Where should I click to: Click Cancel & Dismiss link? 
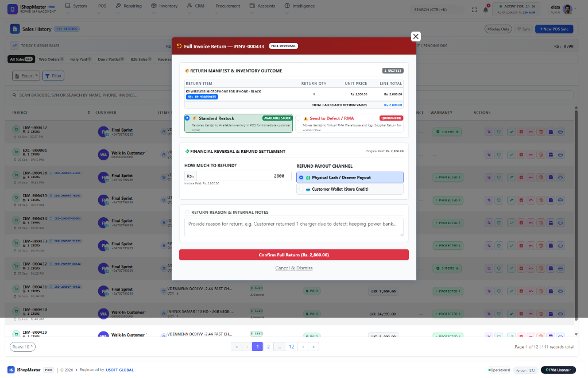point(293,268)
